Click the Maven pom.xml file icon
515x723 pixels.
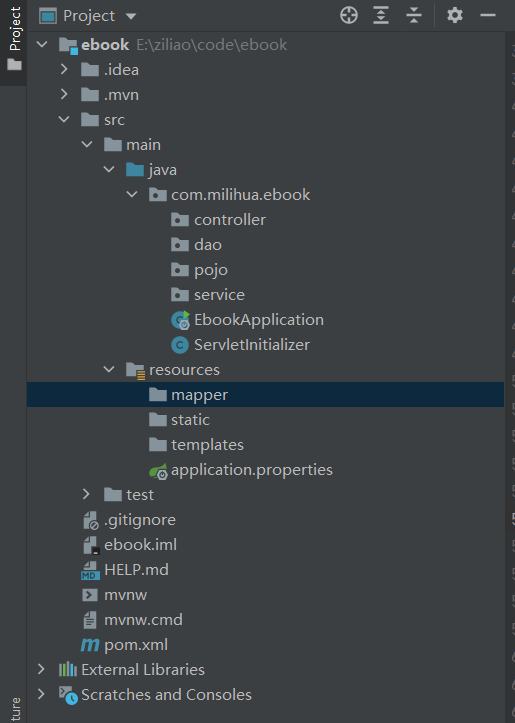click(x=90, y=645)
